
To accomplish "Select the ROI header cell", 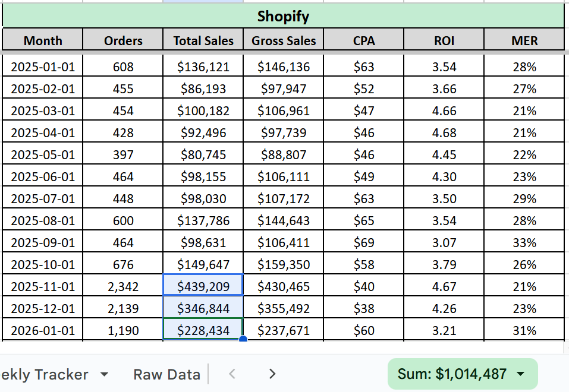I will coord(444,40).
